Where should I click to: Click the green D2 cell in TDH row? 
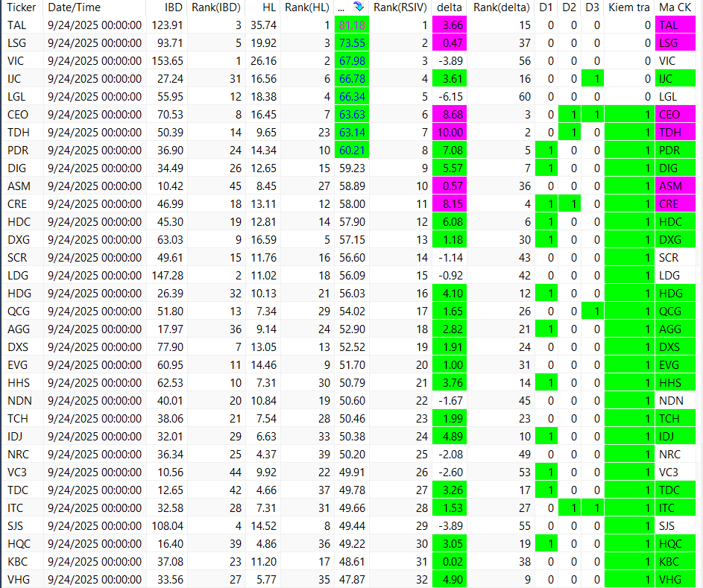pyautogui.click(x=570, y=133)
